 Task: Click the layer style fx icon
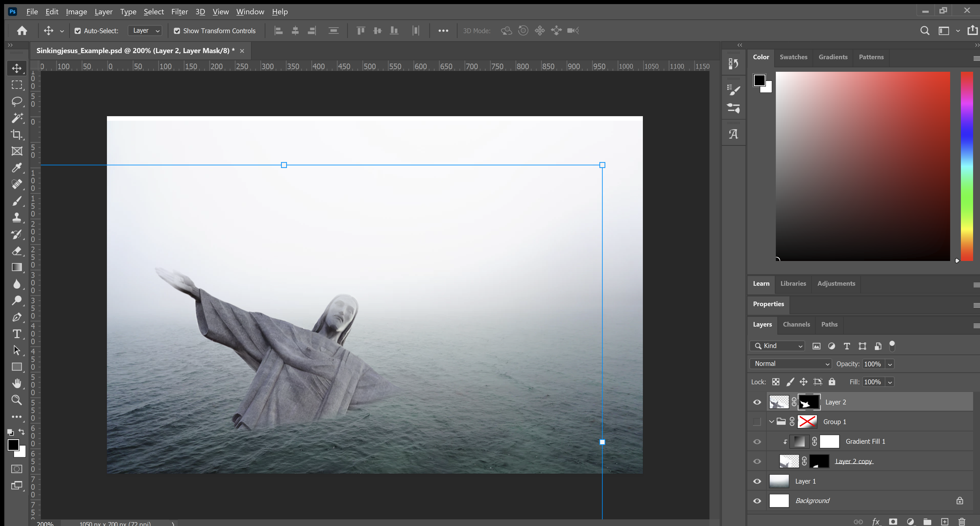(876, 521)
